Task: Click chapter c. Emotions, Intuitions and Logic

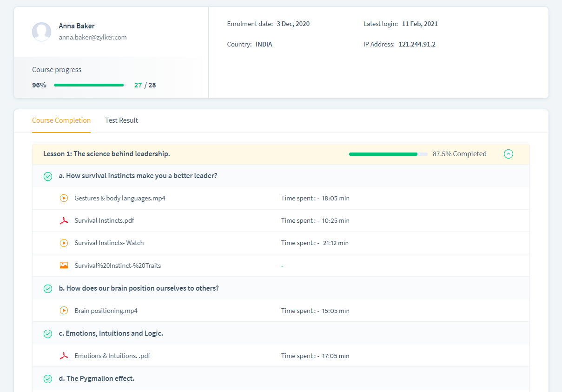Action: [x=111, y=333]
